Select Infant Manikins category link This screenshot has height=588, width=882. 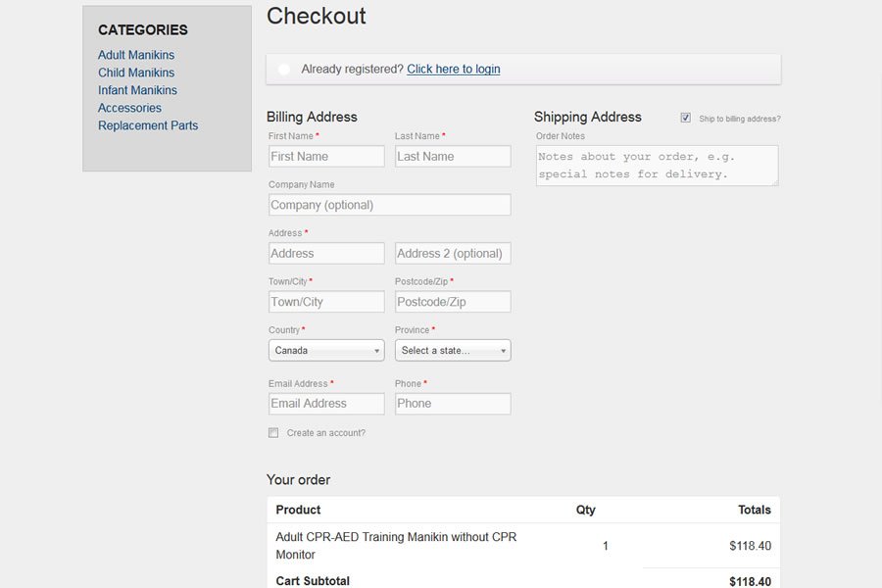[x=137, y=90]
